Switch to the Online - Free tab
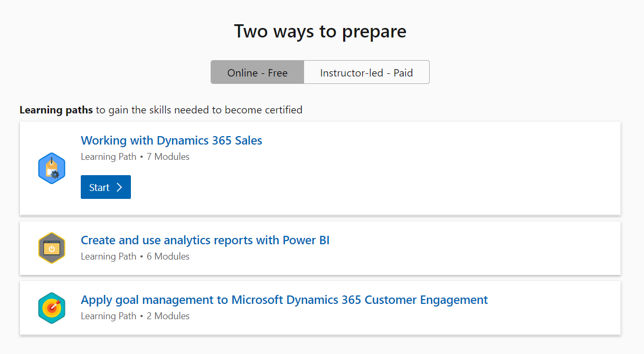The image size is (644, 354). [x=257, y=73]
